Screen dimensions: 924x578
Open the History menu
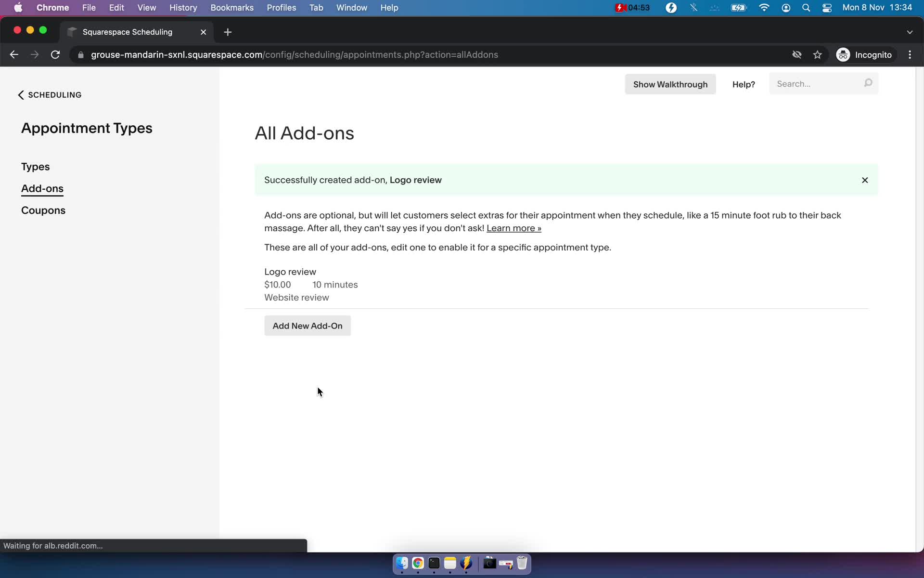(183, 8)
